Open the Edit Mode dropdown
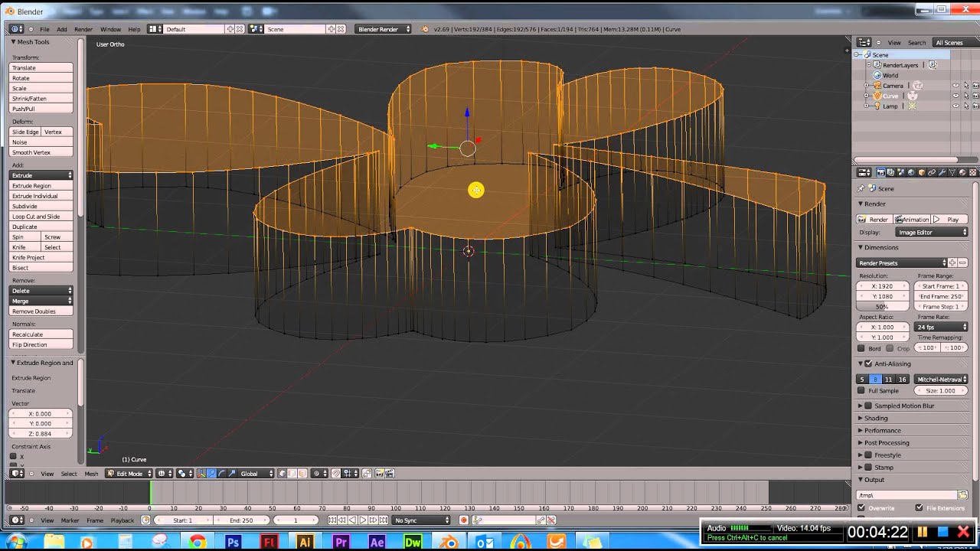 [129, 474]
